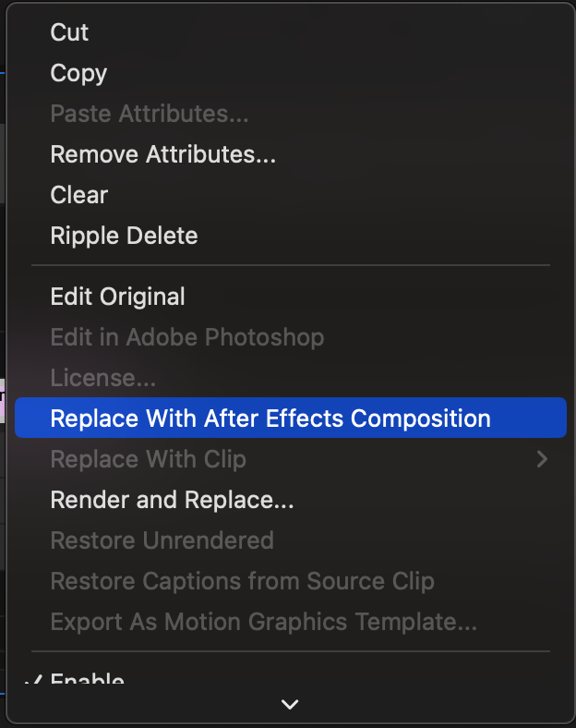The height and width of the screenshot is (728, 576).
Task: Click Edit in Adobe Photoshop
Action: click(x=186, y=337)
